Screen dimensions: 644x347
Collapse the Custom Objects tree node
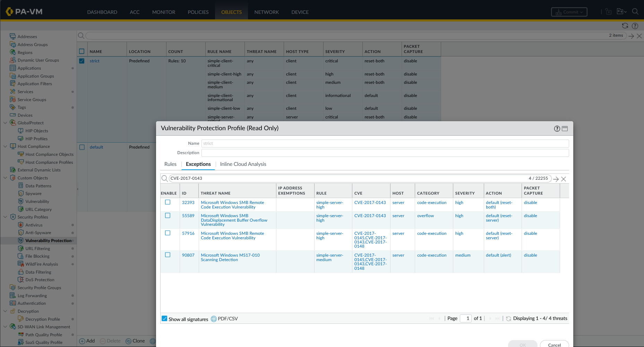tap(5, 178)
